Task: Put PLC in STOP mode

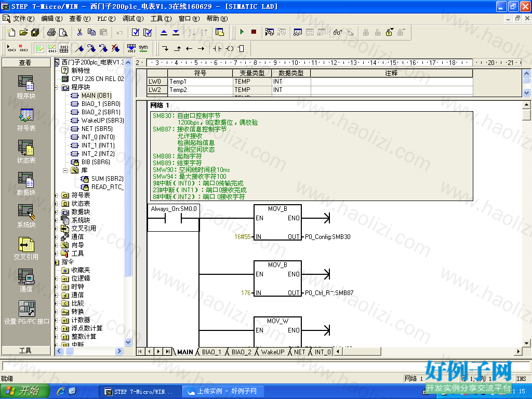Action: pos(254,32)
